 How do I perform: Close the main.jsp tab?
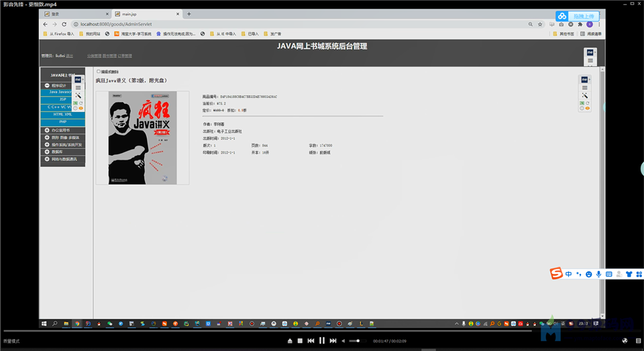tap(177, 14)
